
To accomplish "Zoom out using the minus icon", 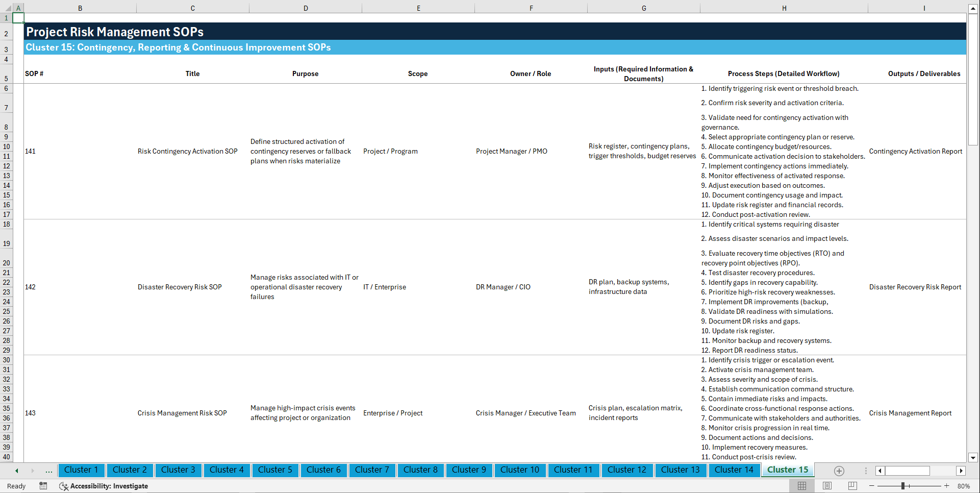I will 871,486.
